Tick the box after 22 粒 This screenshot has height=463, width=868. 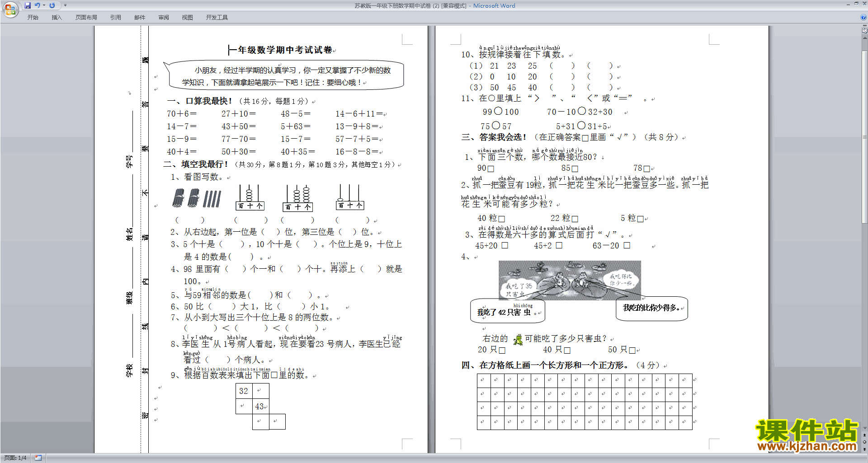[x=575, y=219]
